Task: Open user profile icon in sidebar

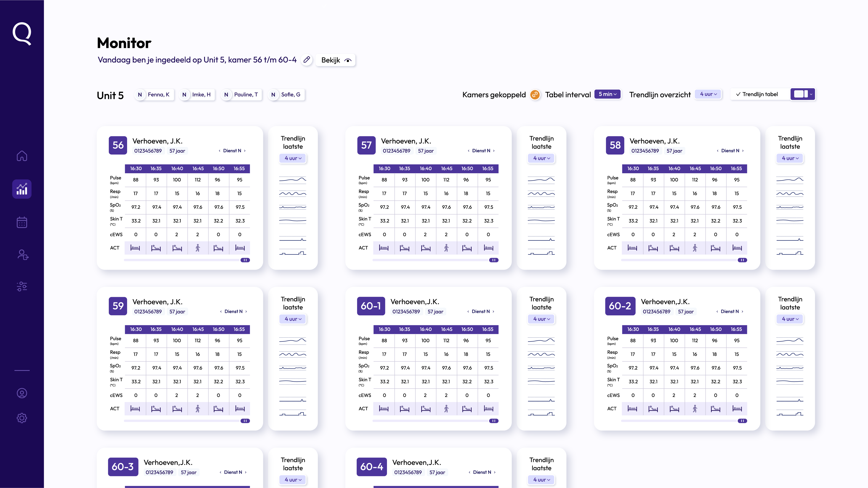Action: point(22,393)
